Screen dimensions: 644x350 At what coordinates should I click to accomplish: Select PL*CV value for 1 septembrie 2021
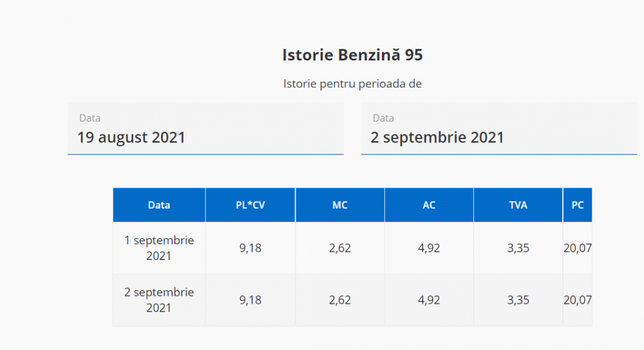pyautogui.click(x=250, y=248)
